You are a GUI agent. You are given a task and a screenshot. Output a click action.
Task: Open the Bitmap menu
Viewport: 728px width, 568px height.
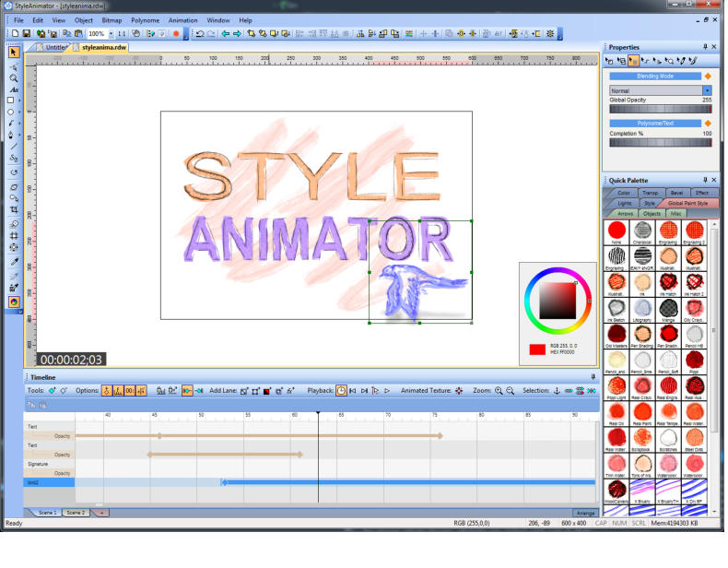click(x=112, y=20)
